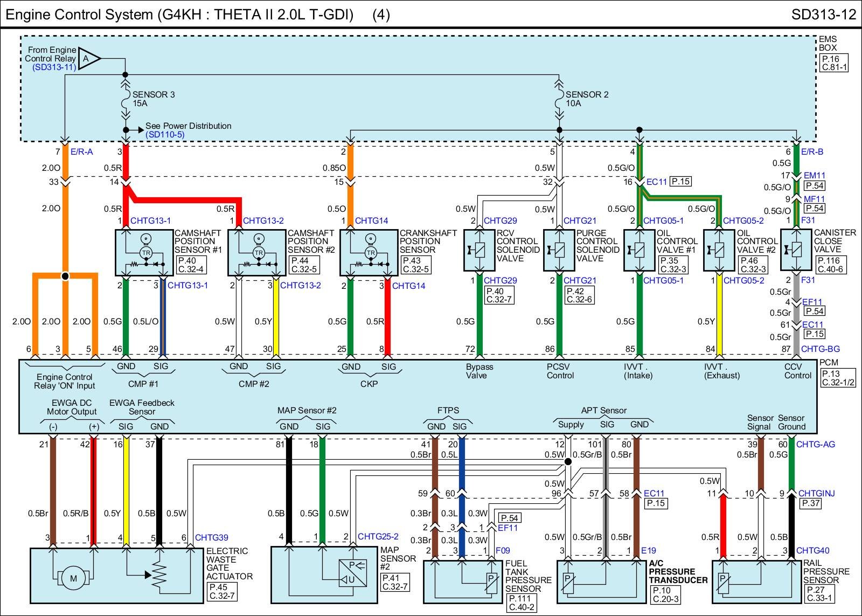Screen dimensions: 862x616
Task: Click the P.13 C.32-1/2 PCM reference box
Action: click(837, 378)
